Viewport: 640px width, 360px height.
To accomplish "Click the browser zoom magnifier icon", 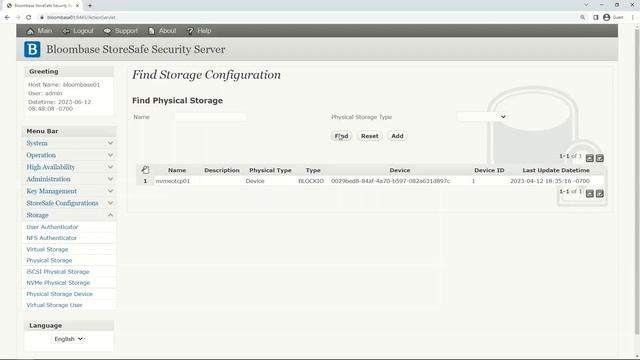I will [582, 18].
